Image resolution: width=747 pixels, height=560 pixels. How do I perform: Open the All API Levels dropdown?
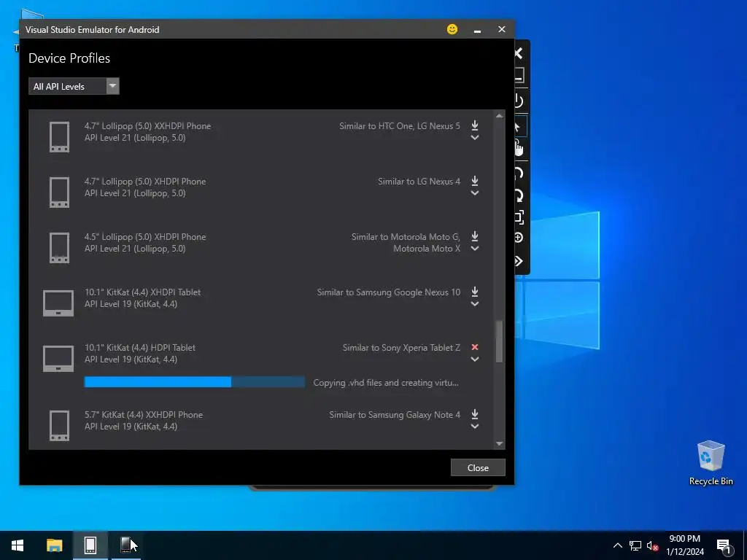pyautogui.click(x=74, y=86)
